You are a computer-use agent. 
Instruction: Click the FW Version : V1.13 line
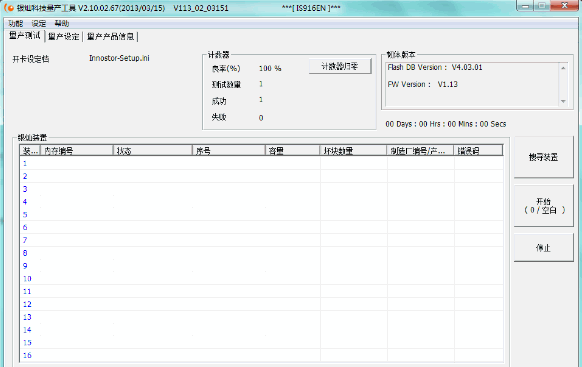coord(422,85)
